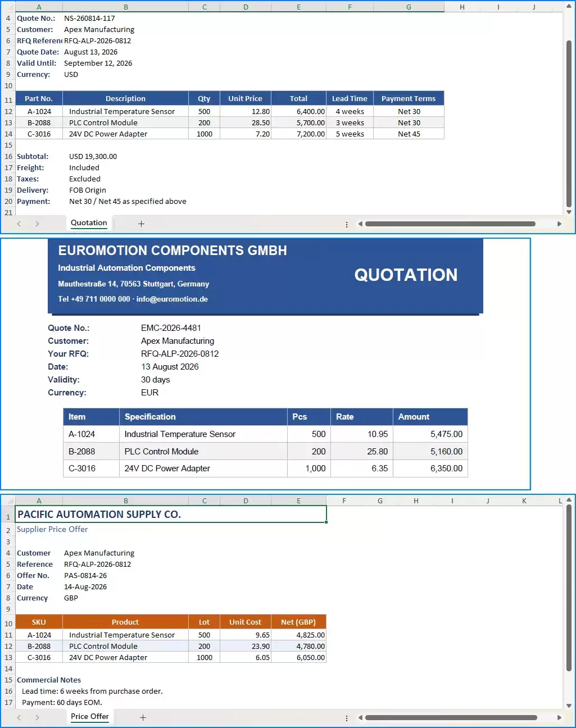The image size is (576, 728).
Task: Switch to the Quotation sheet tab
Action: [x=89, y=223]
